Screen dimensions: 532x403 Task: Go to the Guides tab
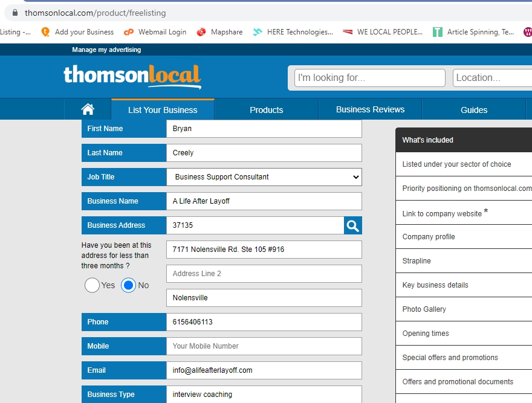tap(474, 110)
